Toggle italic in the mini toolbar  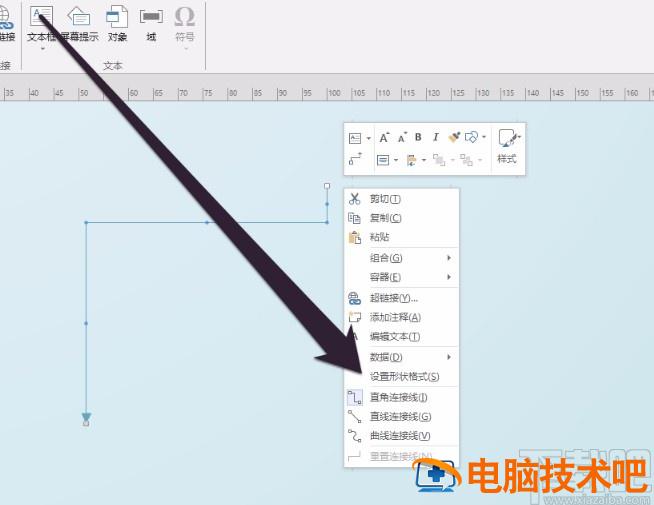[436, 137]
